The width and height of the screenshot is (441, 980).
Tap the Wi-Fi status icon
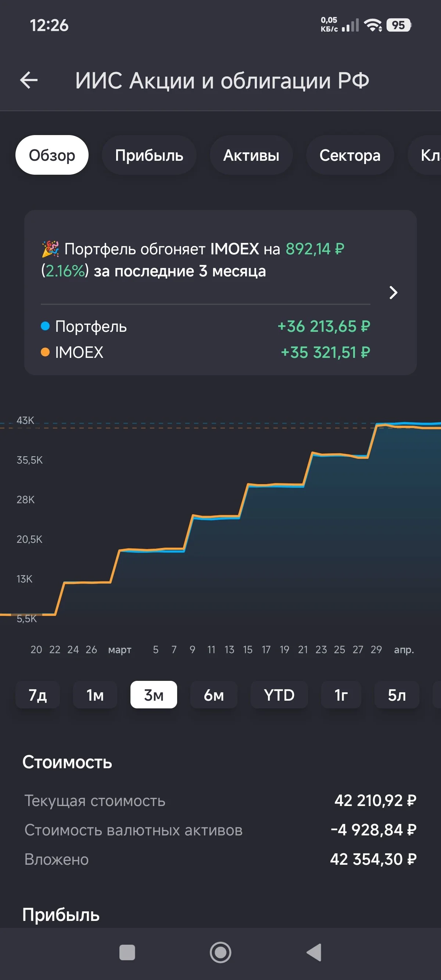pos(373,25)
